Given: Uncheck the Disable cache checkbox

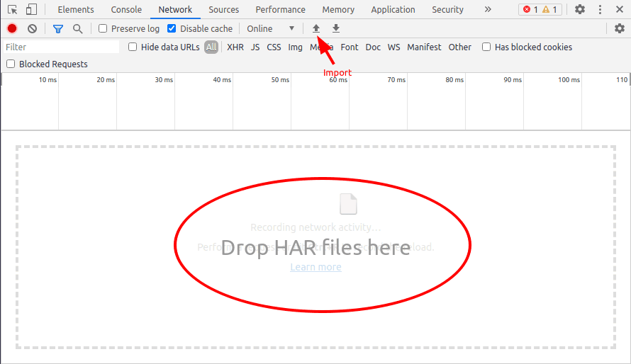Looking at the screenshot, I should [x=172, y=28].
